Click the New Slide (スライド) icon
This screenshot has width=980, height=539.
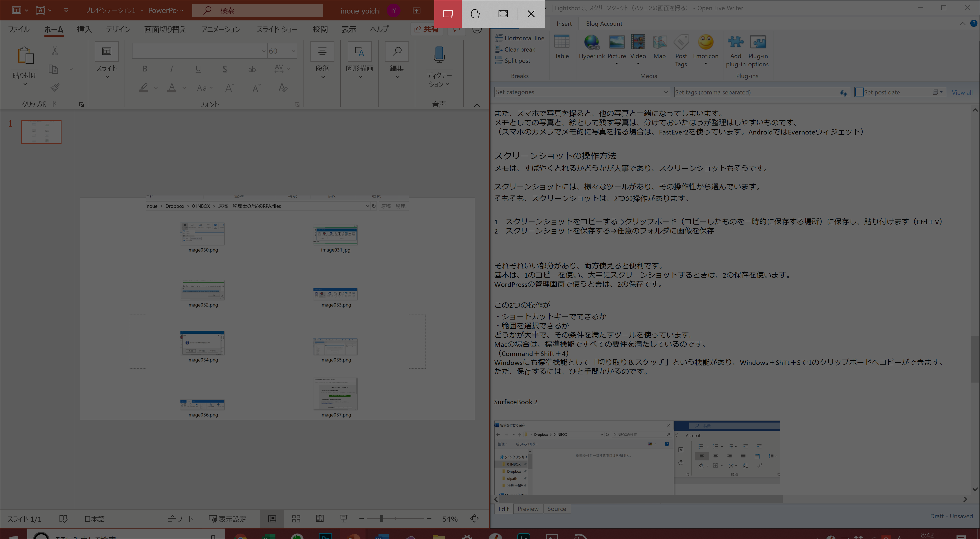(x=106, y=51)
